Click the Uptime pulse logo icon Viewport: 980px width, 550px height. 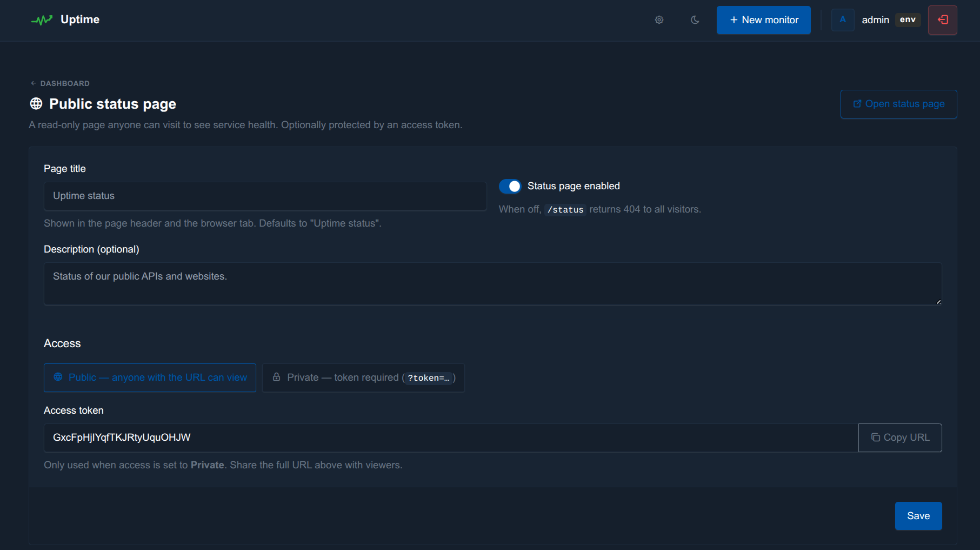click(x=42, y=20)
